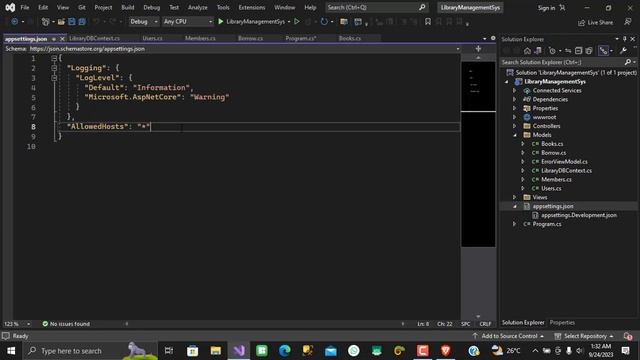
Task: Switch to the Books.cs tab
Action: click(350, 38)
